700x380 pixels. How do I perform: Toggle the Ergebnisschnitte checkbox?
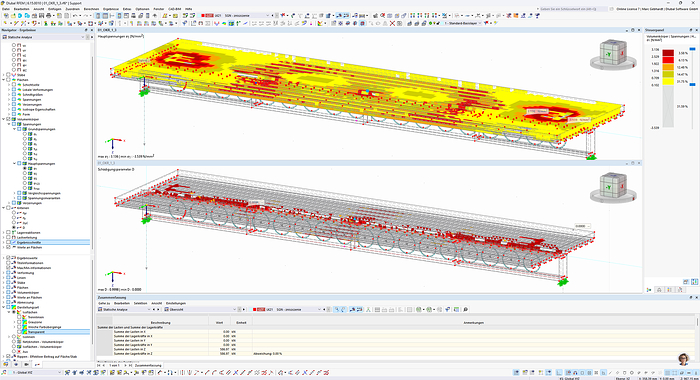(8, 242)
